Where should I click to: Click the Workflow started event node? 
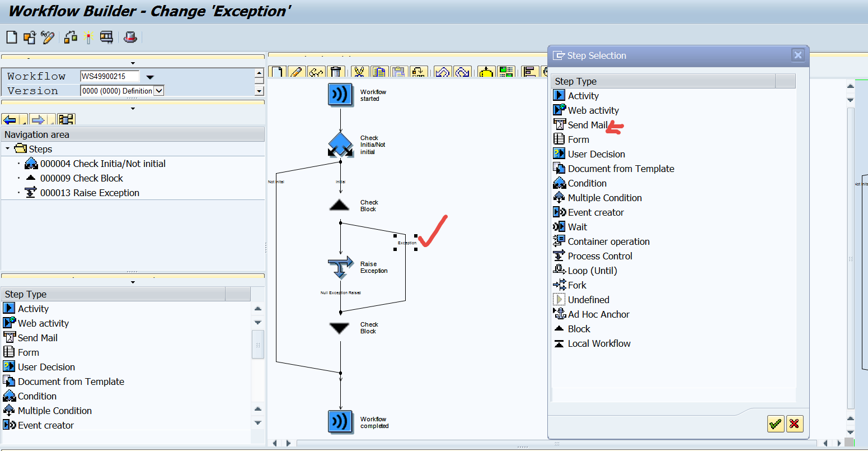pos(340,94)
